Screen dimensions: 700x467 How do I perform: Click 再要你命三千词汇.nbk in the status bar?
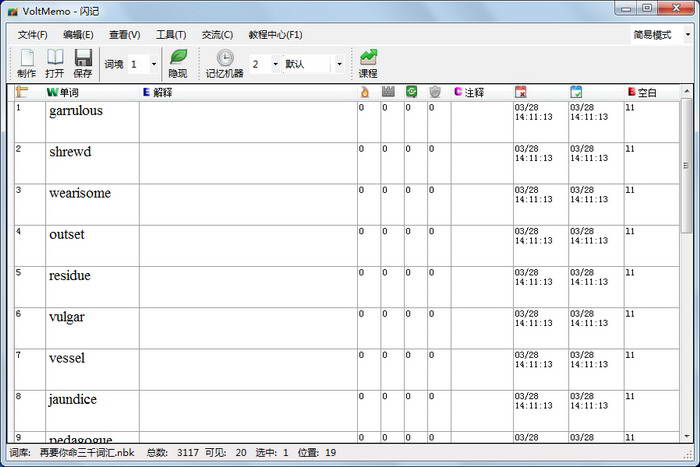click(87, 453)
